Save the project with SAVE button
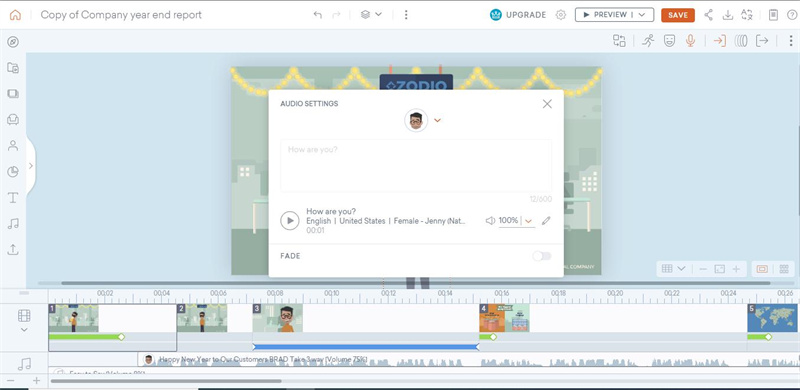 click(x=678, y=15)
